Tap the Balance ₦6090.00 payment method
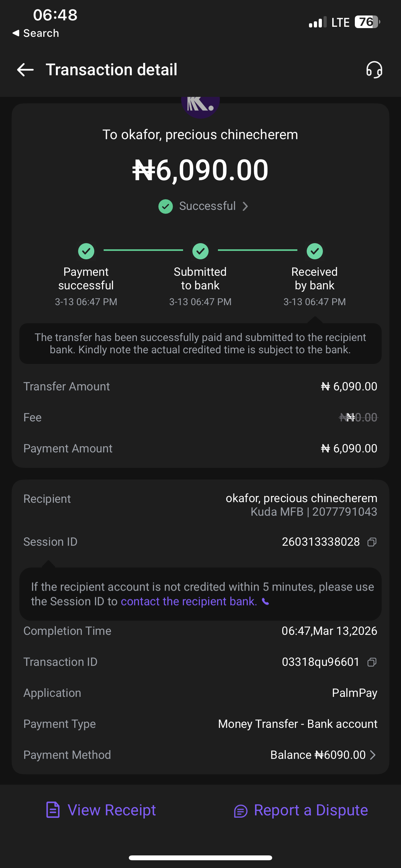This screenshot has width=401, height=868. point(317,755)
